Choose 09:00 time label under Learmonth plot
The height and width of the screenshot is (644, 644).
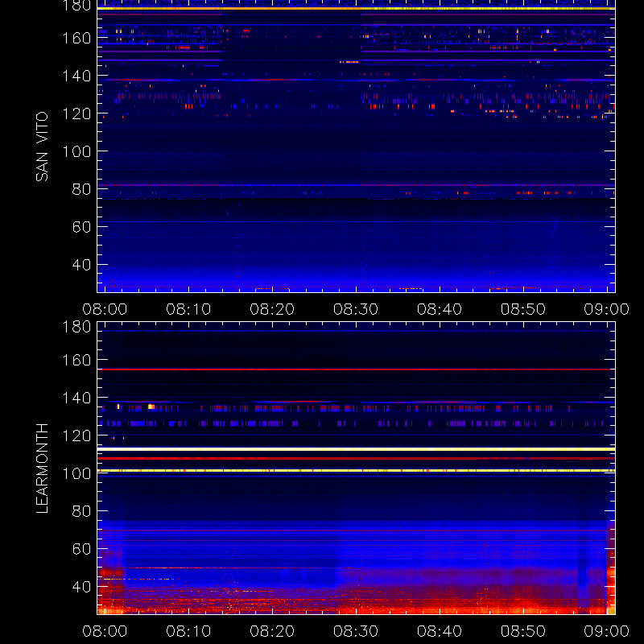point(607,631)
